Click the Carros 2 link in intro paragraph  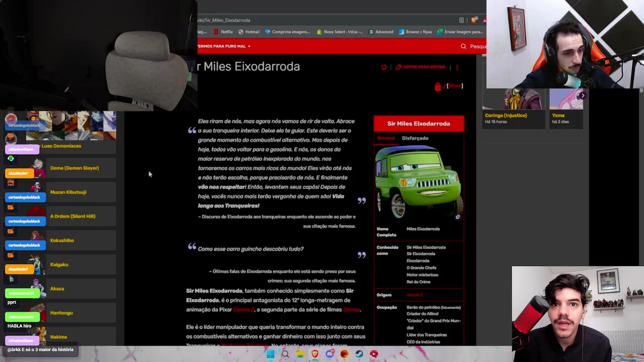point(244,310)
